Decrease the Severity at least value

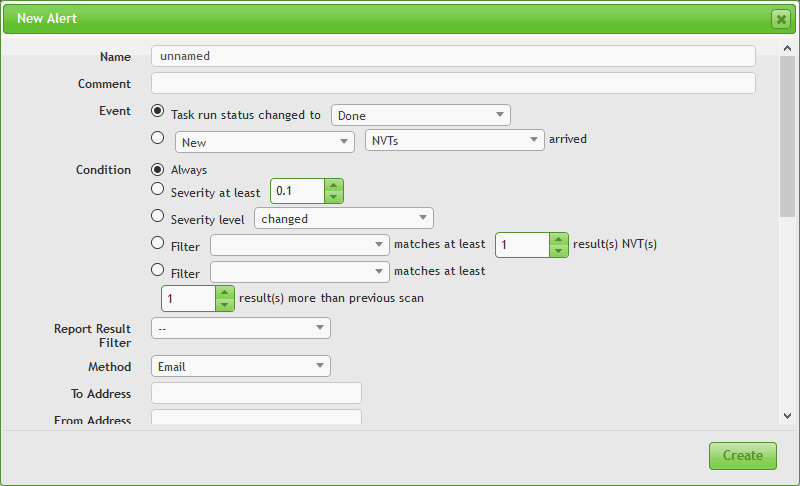click(x=334, y=197)
